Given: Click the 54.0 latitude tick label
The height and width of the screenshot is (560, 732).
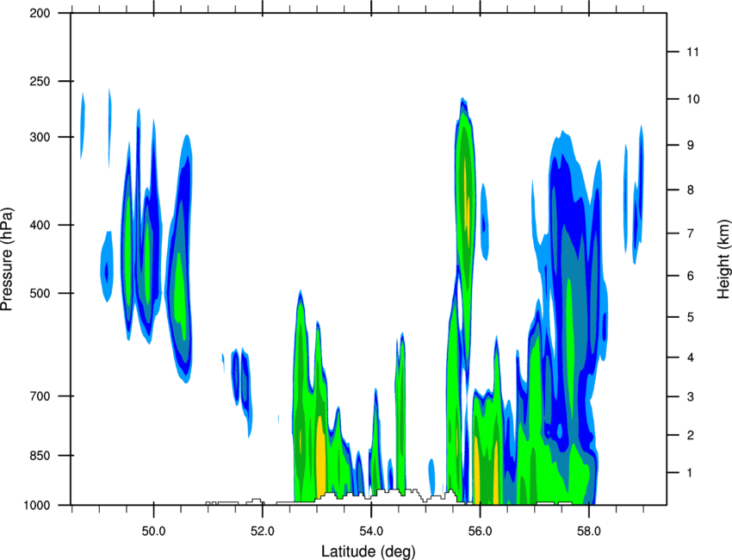Looking at the screenshot, I should coord(371,531).
